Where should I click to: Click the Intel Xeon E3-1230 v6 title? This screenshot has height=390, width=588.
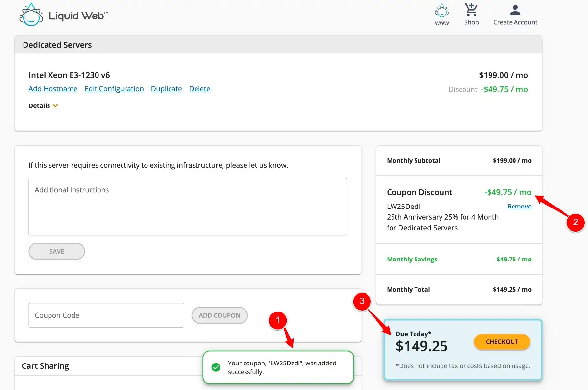click(69, 75)
